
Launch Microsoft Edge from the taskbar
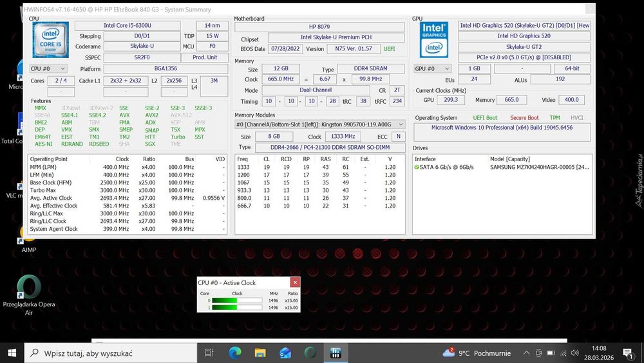click(x=235, y=353)
